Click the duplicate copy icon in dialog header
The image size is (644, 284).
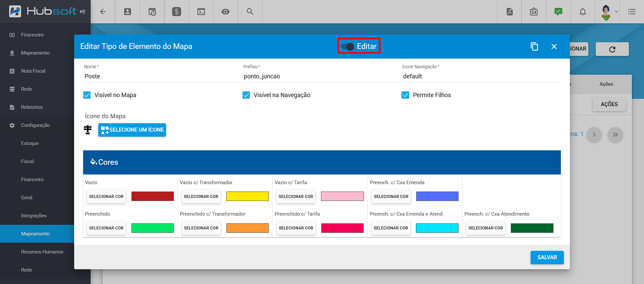tap(534, 47)
